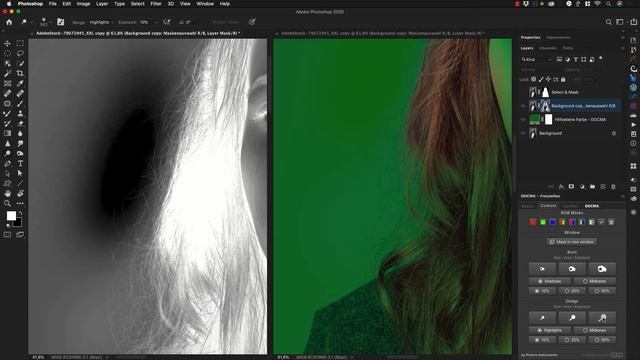The image size is (640, 360).
Task: Select the Lasso tool
Action: (20, 53)
